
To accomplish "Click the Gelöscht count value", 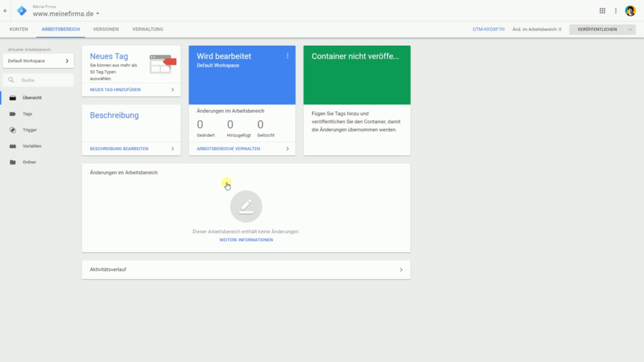I will coord(260,124).
